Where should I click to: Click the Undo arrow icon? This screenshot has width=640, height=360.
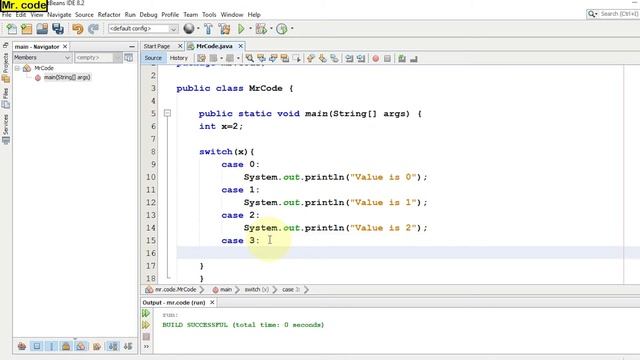[78, 29]
